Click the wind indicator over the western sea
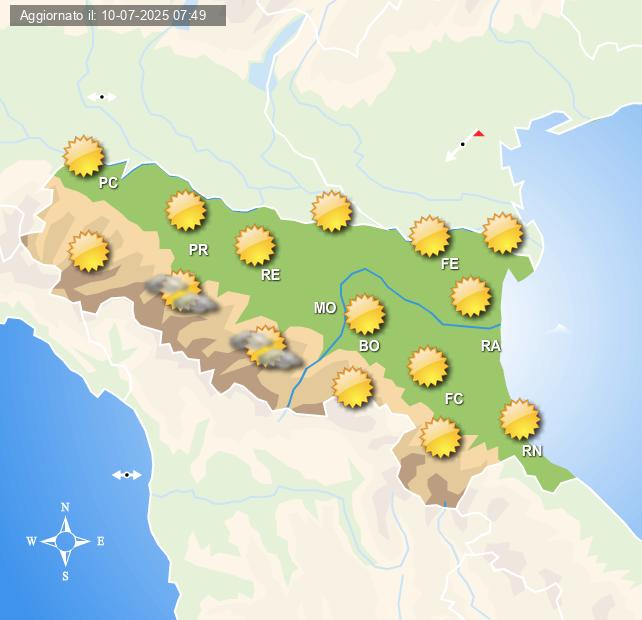 click(x=127, y=475)
